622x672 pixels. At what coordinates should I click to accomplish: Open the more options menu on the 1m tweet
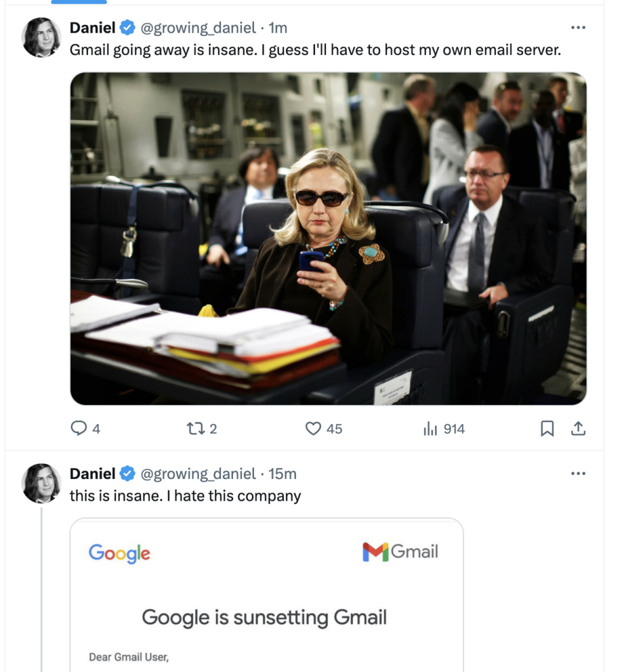(578, 28)
